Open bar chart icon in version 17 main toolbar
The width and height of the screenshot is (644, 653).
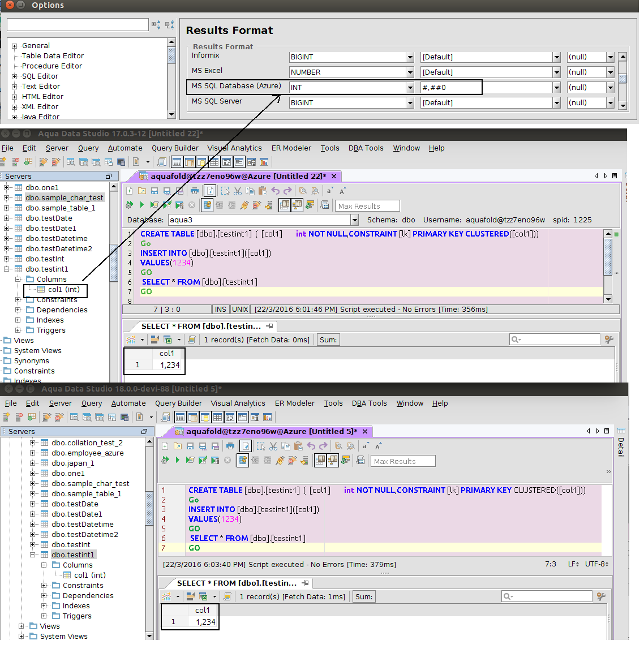tap(264, 162)
